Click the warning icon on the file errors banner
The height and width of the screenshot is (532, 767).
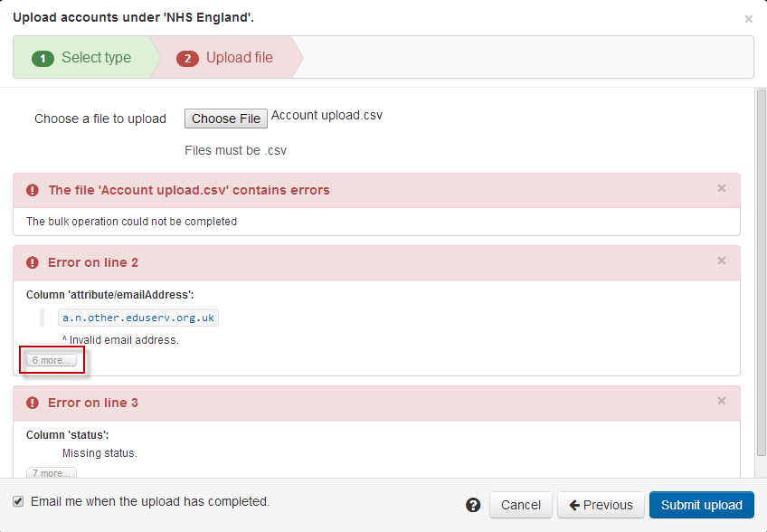coord(32,189)
